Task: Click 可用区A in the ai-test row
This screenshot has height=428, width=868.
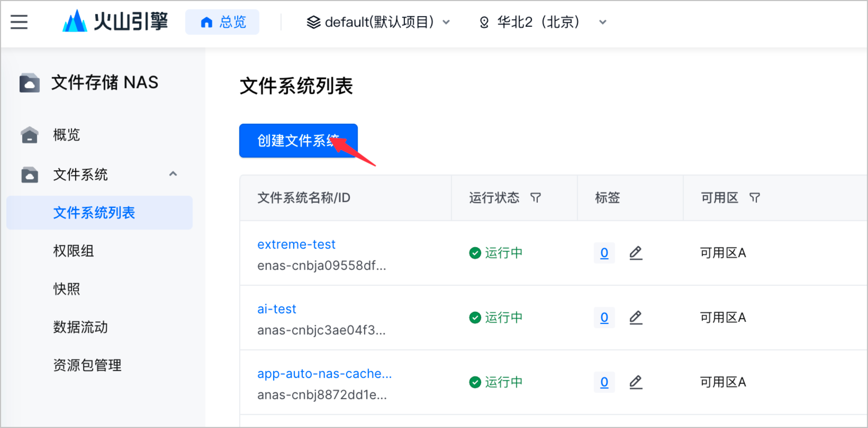Action: (x=723, y=318)
